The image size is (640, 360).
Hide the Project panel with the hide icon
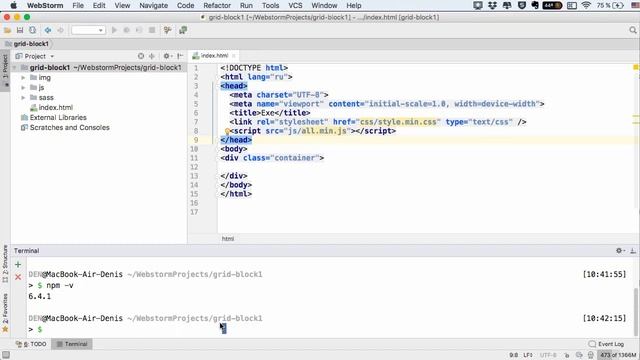tap(180, 56)
